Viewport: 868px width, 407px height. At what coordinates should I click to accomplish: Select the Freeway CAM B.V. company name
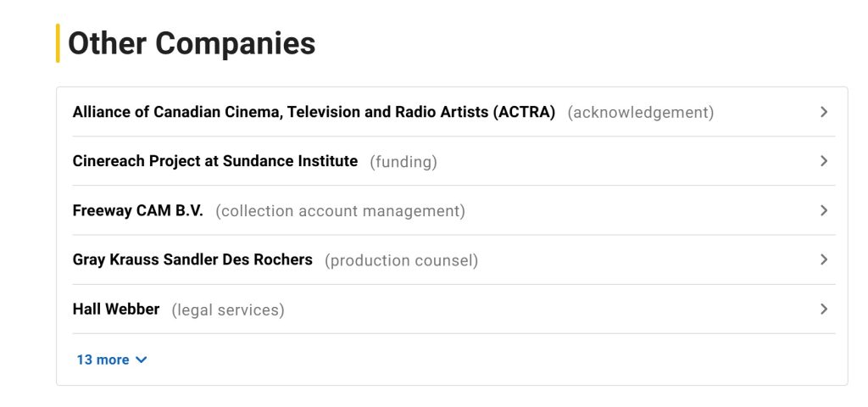138,210
